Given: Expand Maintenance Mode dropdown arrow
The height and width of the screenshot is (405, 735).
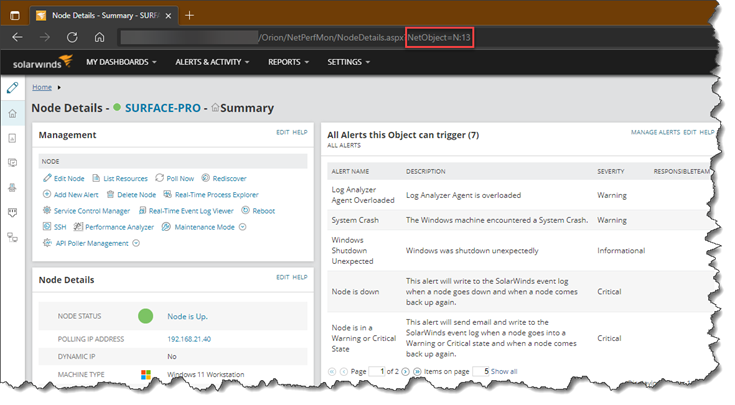Looking at the screenshot, I should coord(243,227).
